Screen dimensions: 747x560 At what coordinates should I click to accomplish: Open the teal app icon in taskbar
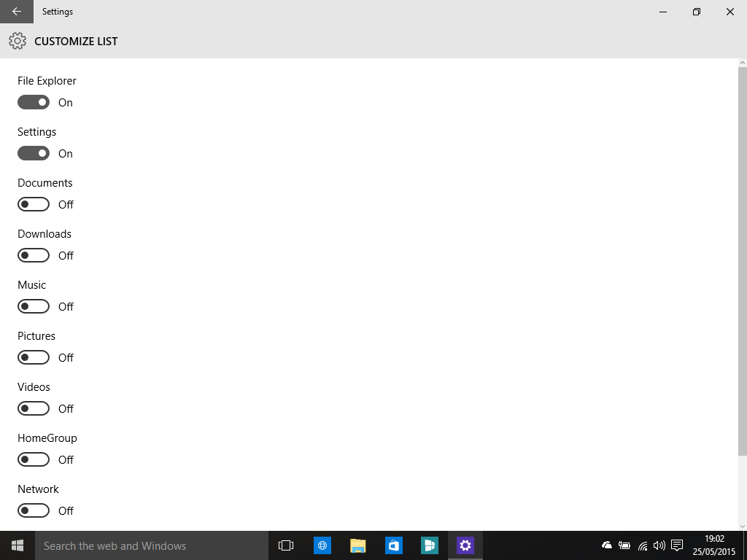(x=429, y=545)
